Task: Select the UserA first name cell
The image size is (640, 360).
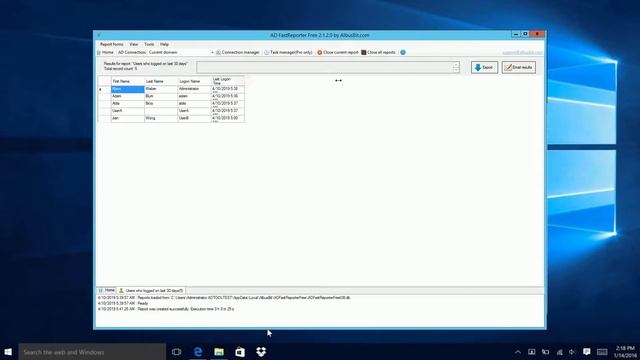Action: pyautogui.click(x=127, y=111)
